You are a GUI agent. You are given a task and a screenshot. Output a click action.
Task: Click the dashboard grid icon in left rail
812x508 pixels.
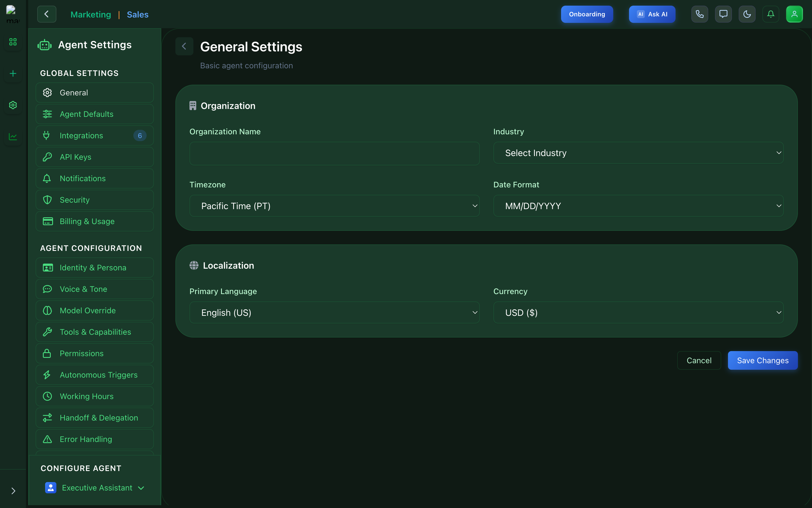pyautogui.click(x=13, y=42)
